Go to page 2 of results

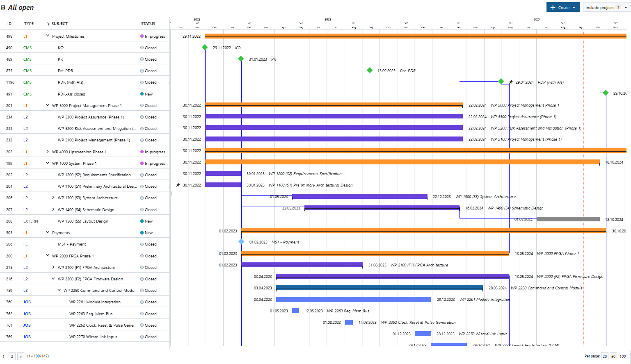[12, 356]
